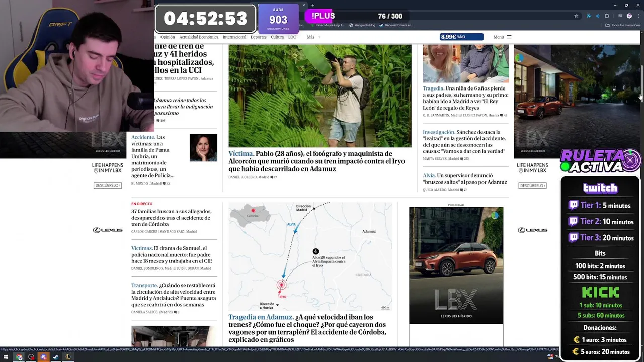Open the Sánchez destaca la lealtad article
Viewport: 644px width, 362px height.
464,142
